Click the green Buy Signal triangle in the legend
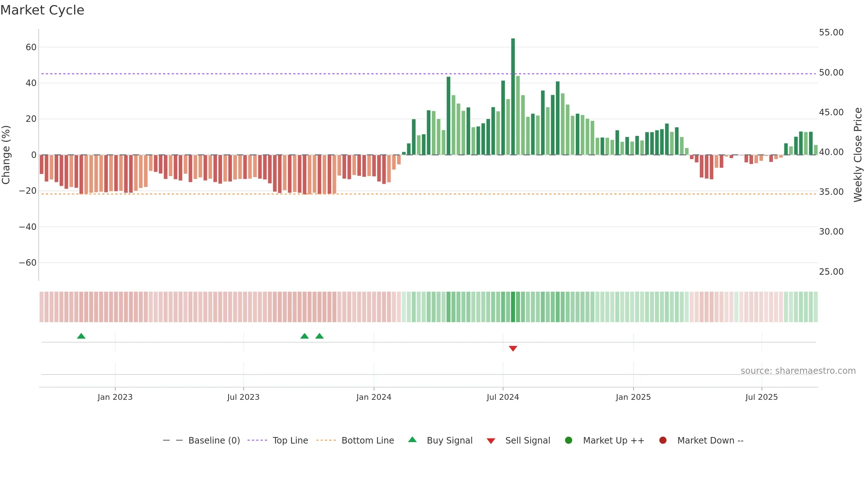868x488 pixels. point(412,440)
